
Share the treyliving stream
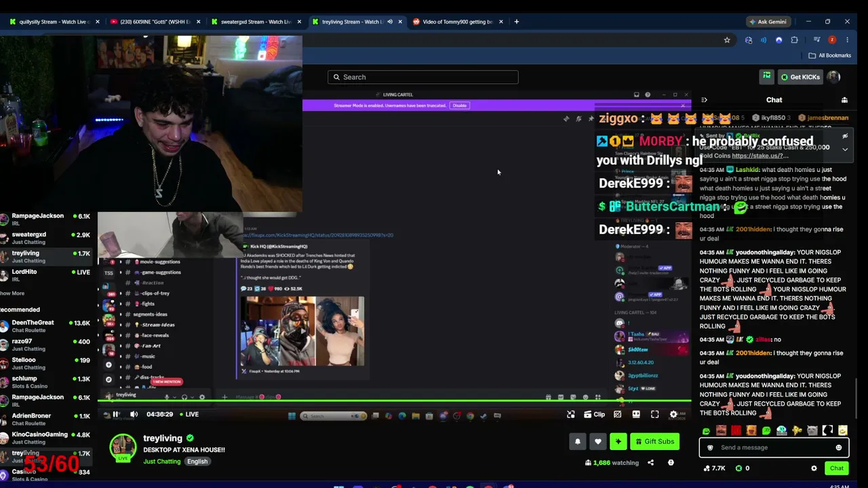click(650, 463)
